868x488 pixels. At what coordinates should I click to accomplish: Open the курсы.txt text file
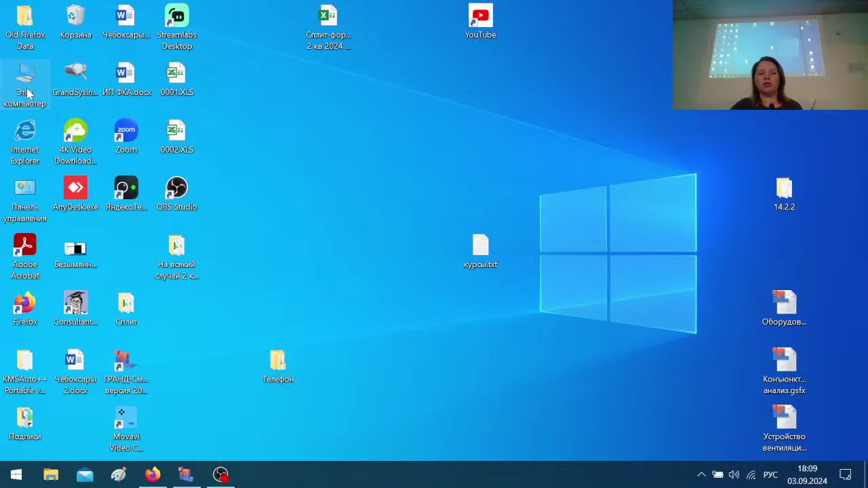click(480, 253)
